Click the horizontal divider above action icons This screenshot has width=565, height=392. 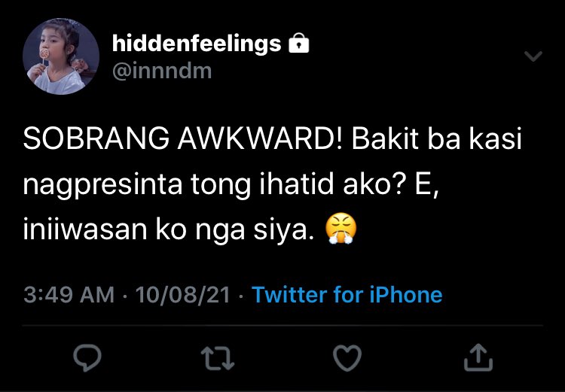click(x=282, y=326)
